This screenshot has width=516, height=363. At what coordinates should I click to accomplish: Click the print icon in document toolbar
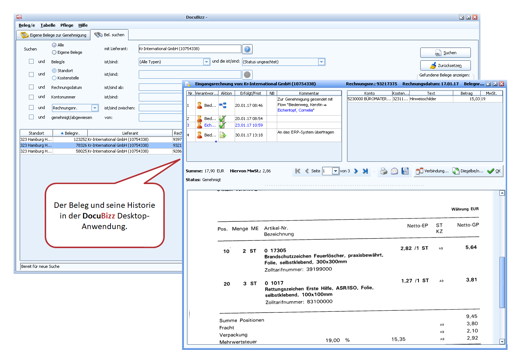384,171
